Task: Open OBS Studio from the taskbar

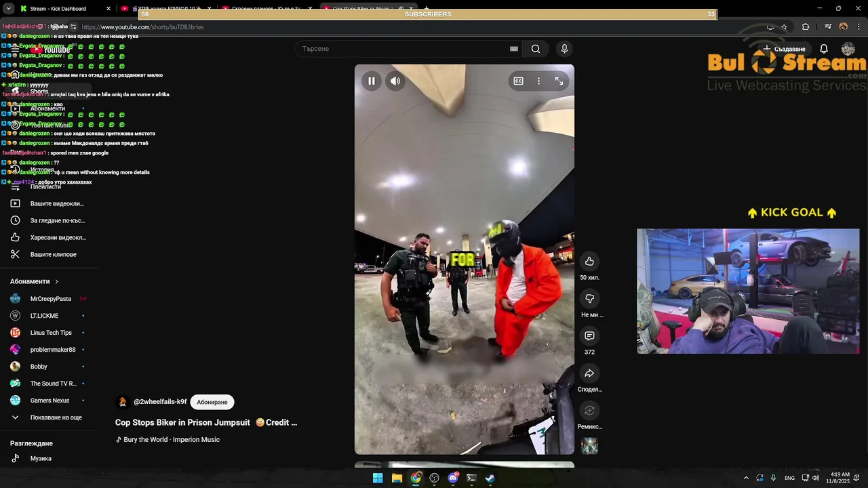Action: [x=434, y=478]
